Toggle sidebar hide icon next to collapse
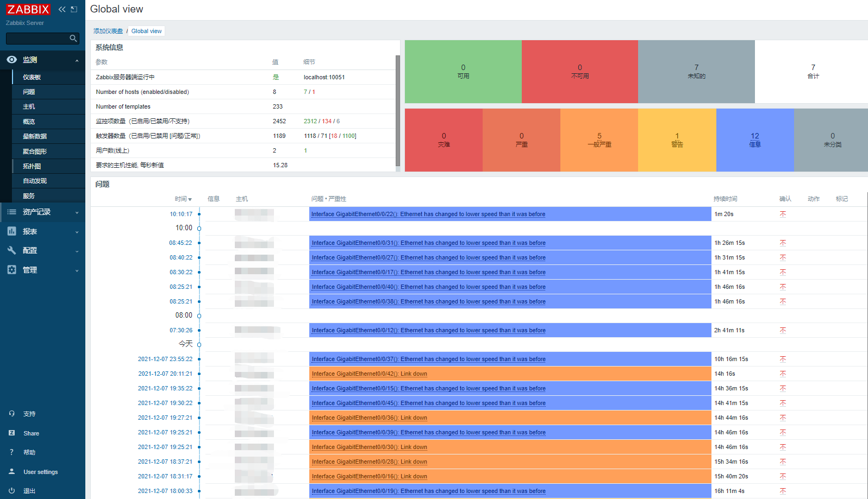The height and width of the screenshot is (499, 868). click(x=74, y=9)
